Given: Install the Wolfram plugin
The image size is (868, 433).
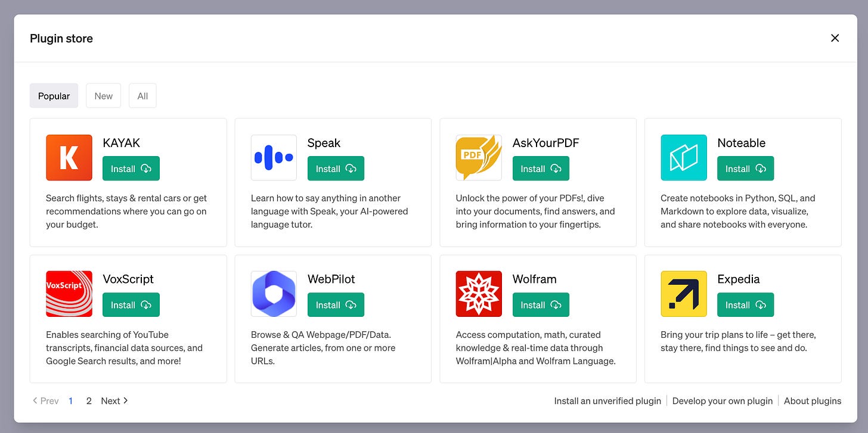Looking at the screenshot, I should [541, 304].
